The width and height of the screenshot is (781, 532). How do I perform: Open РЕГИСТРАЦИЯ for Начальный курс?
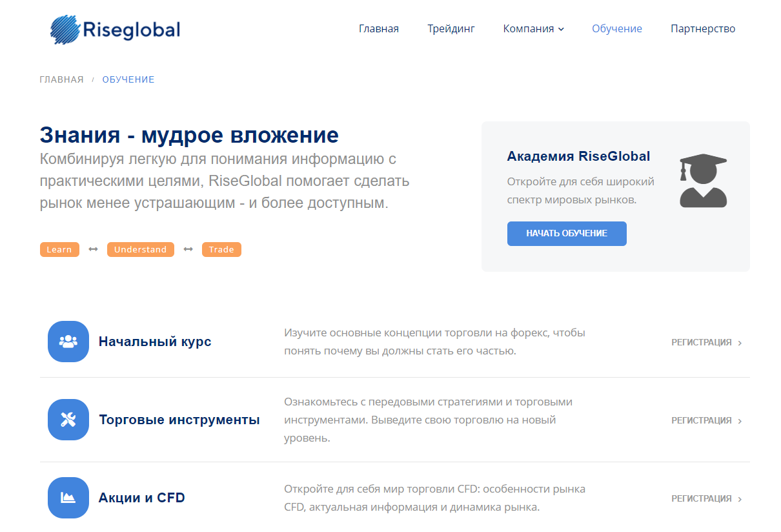click(707, 342)
